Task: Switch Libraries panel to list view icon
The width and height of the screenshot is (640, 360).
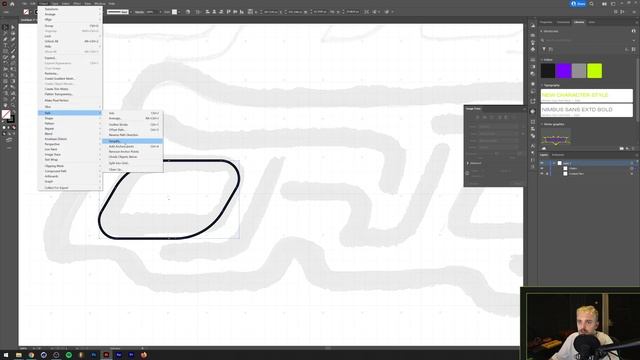Action: click(x=633, y=49)
